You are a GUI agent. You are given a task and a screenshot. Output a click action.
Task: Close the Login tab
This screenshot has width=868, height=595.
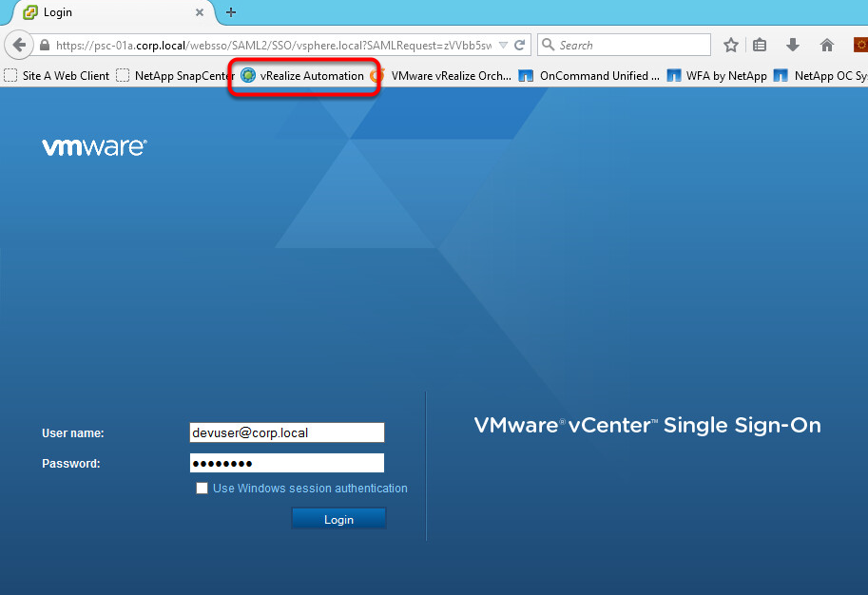coord(200,12)
